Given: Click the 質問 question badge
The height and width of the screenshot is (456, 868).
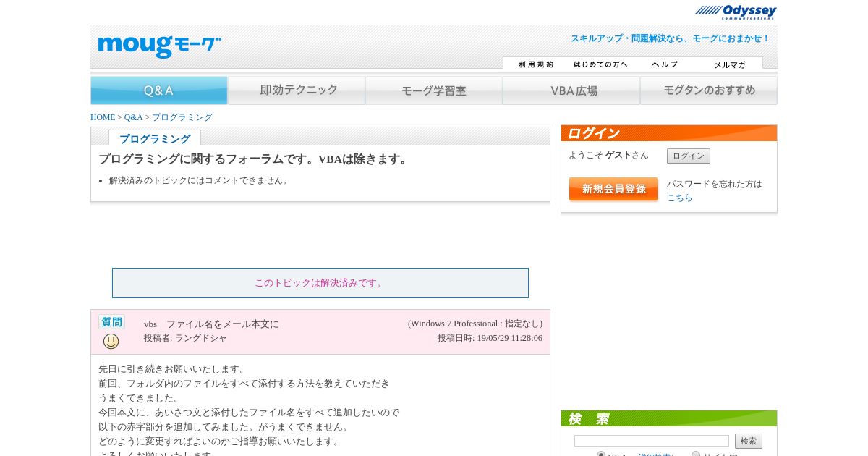Looking at the screenshot, I should click(111, 322).
